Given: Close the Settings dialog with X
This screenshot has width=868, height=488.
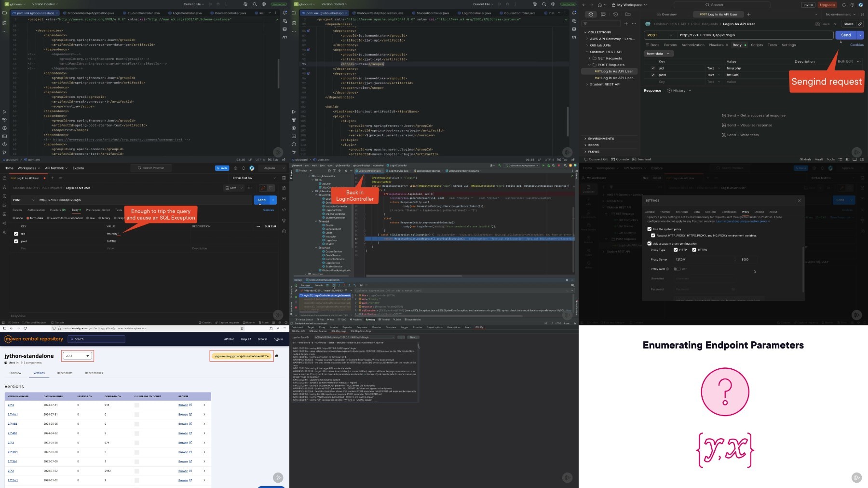Looking at the screenshot, I should click(x=799, y=200).
